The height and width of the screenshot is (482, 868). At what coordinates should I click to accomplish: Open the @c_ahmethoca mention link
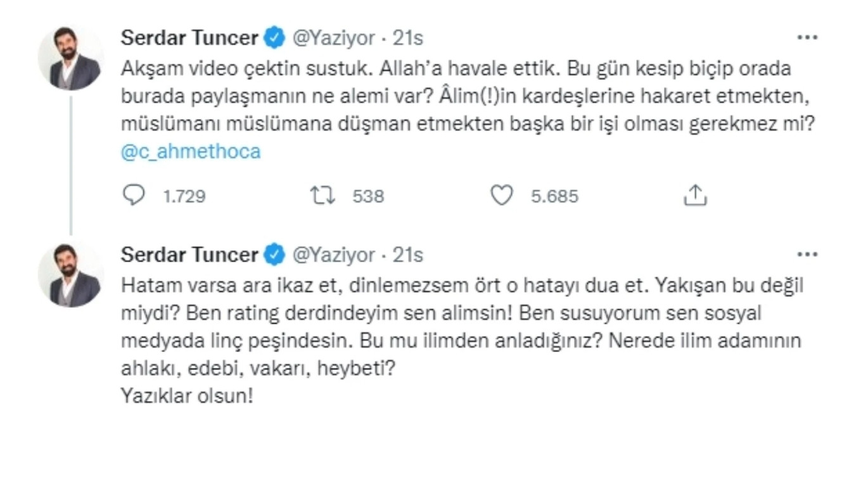point(189,151)
